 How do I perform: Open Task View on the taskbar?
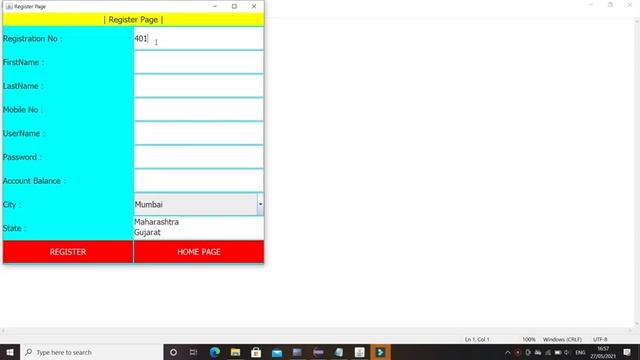pyautogui.click(x=193, y=352)
